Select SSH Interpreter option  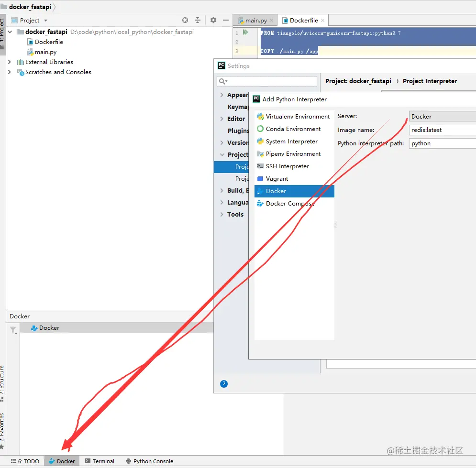coord(294,166)
